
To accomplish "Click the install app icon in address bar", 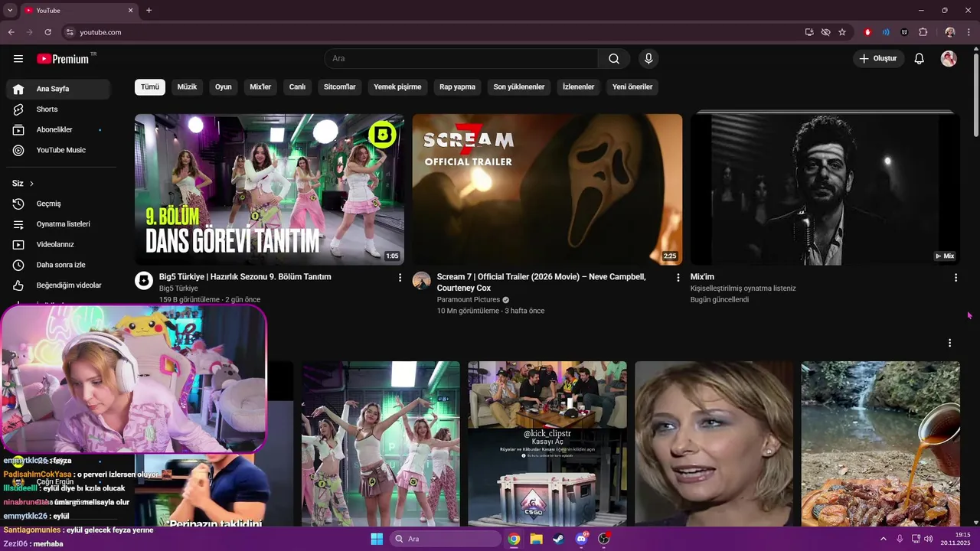I will click(809, 32).
